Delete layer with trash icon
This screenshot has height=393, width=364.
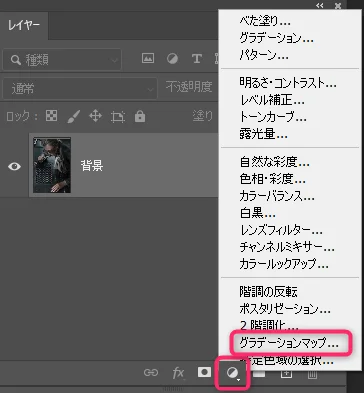click(312, 374)
